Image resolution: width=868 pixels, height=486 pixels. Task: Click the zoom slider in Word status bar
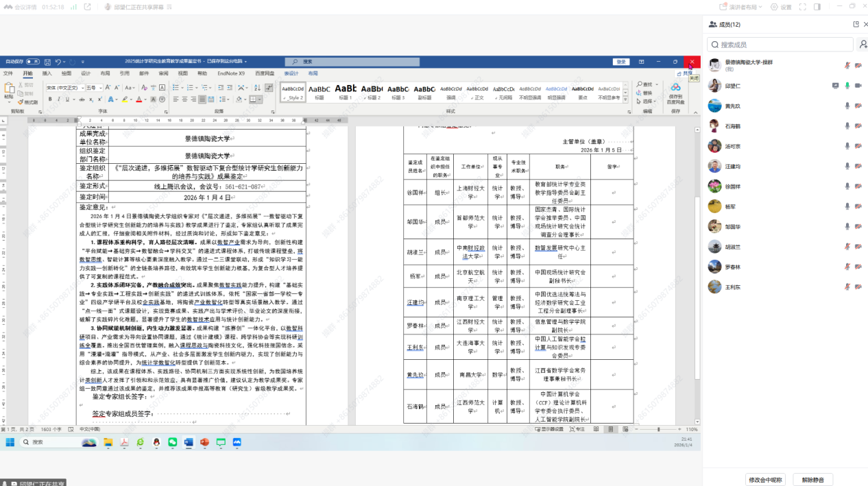pyautogui.click(x=658, y=429)
